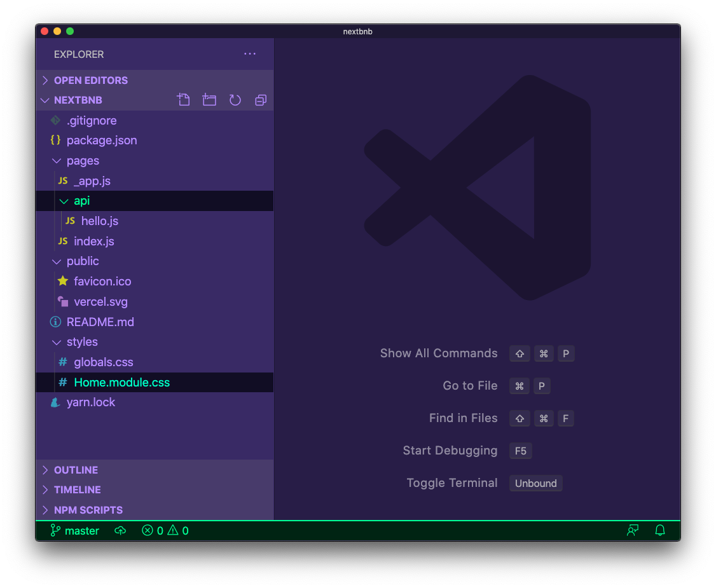The height and width of the screenshot is (588, 716).
Task: Expand the Outline section
Action: 76,470
